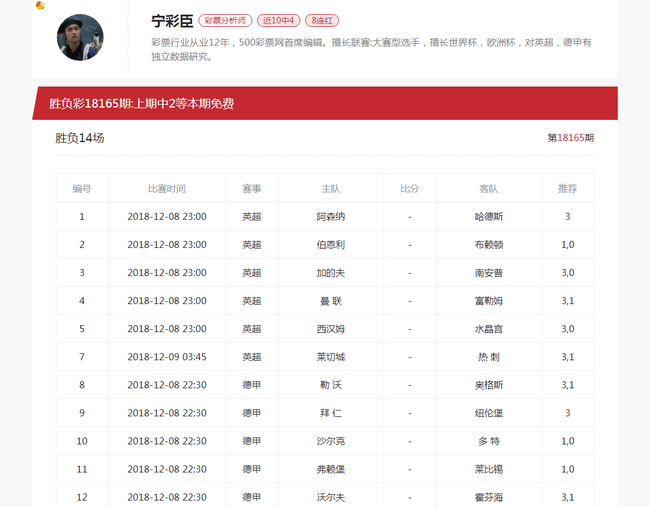
Task: Select away team 南安普
Action: [489, 273]
